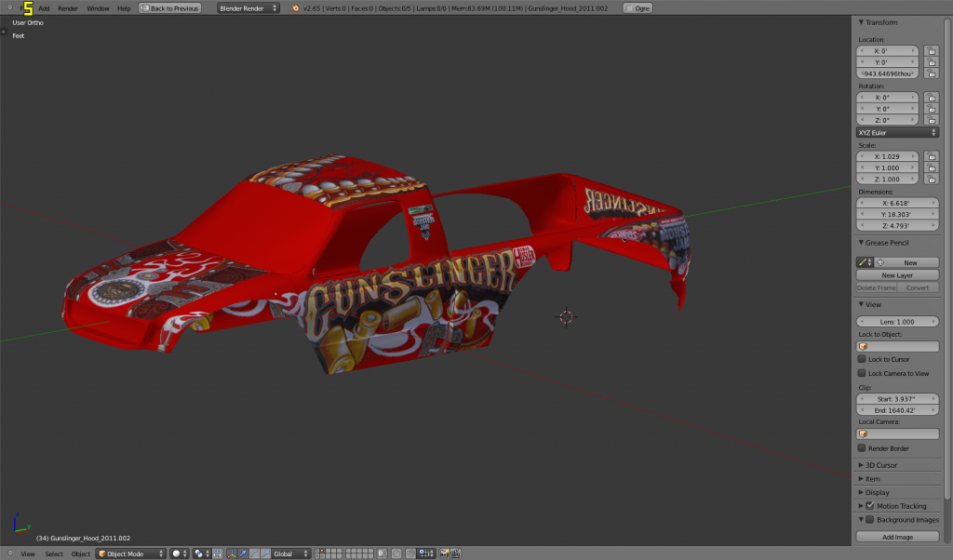Lock the Rotation Z value

pyautogui.click(x=931, y=120)
